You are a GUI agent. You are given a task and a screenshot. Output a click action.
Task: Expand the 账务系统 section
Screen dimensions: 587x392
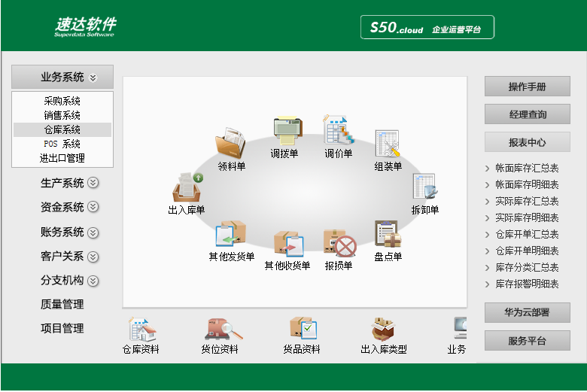[x=69, y=232]
